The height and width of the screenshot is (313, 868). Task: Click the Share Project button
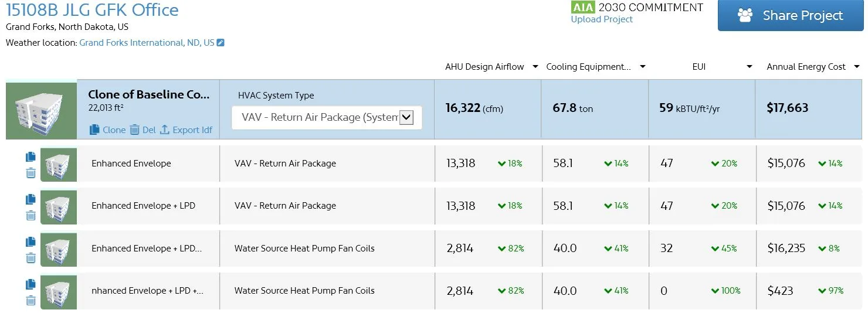pos(790,15)
